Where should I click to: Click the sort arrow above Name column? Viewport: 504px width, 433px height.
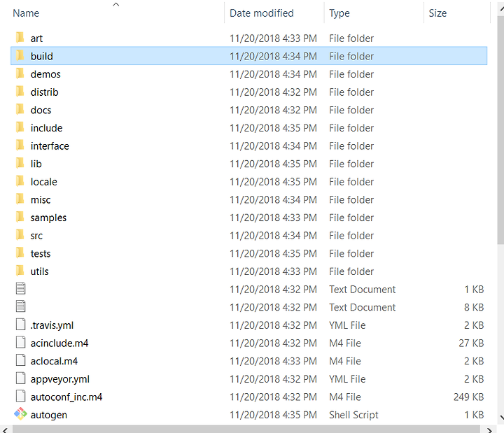116,4
